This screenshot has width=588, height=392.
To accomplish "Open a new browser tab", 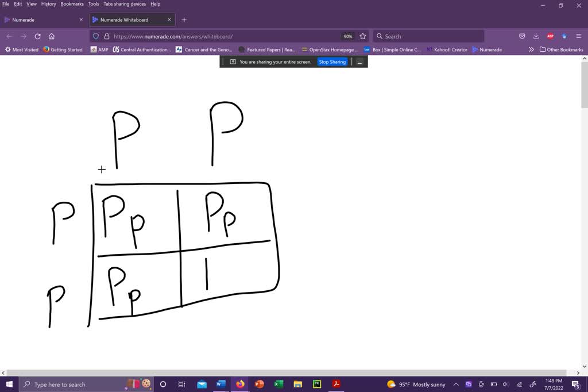I will pyautogui.click(x=184, y=20).
